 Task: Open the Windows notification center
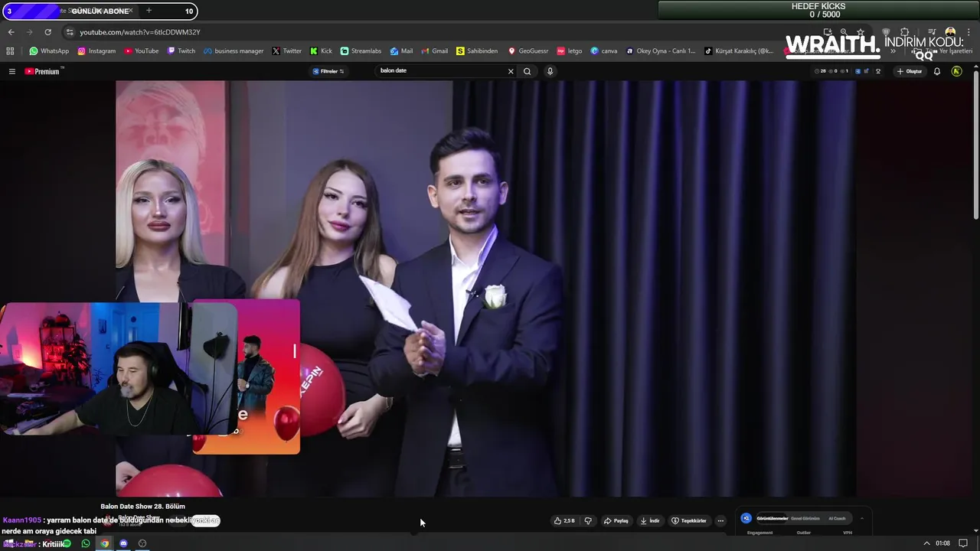coord(963,543)
